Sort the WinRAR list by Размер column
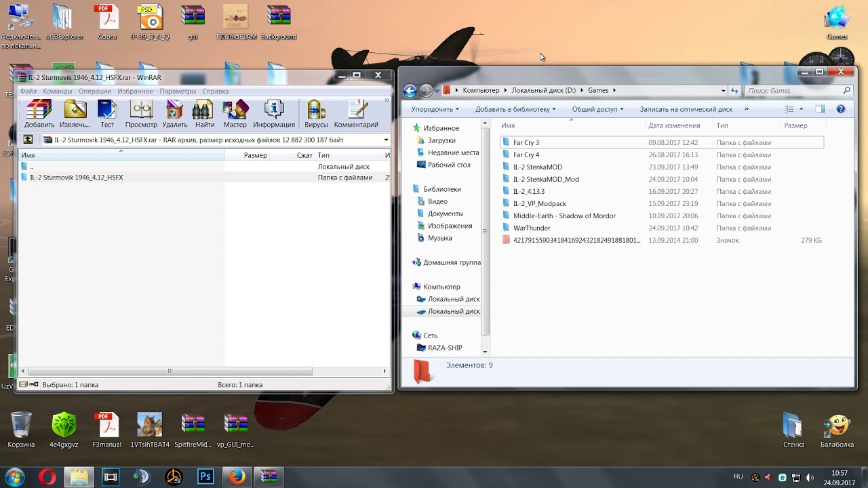 coord(255,155)
